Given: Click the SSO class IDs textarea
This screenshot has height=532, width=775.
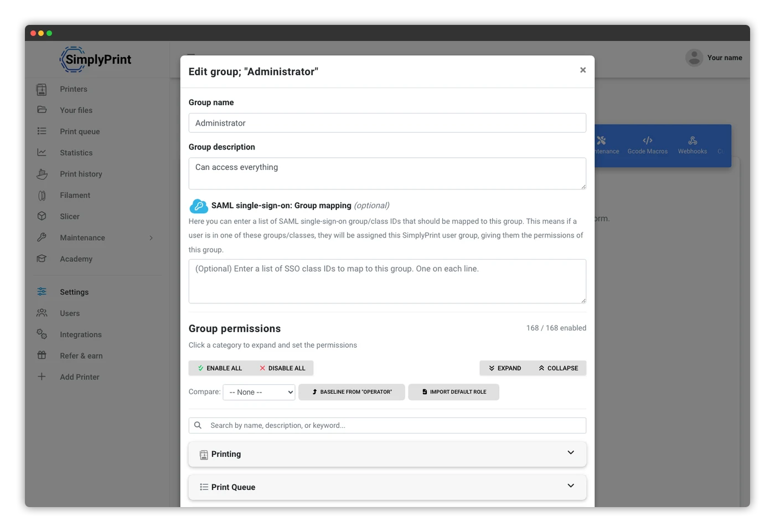Looking at the screenshot, I should point(387,281).
